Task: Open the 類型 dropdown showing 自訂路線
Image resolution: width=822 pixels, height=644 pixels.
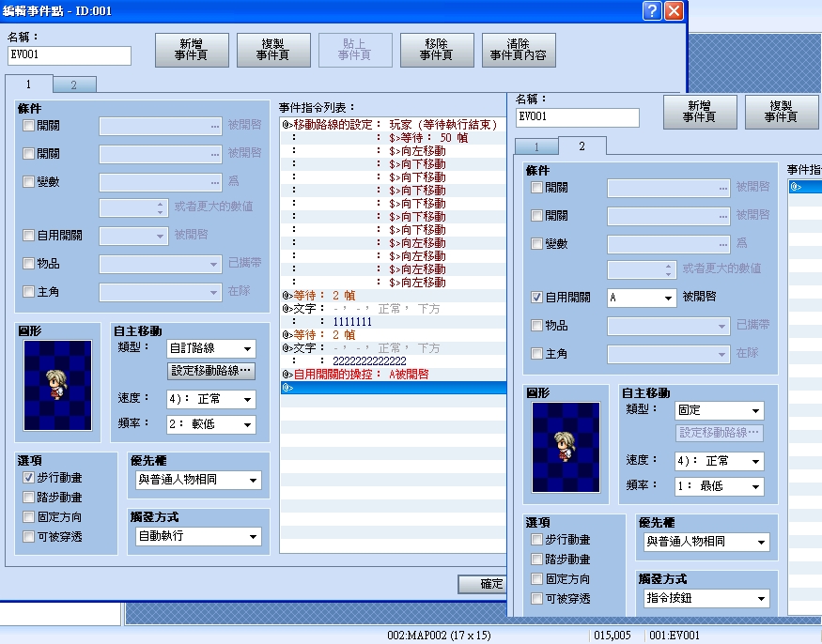Action: coord(211,348)
